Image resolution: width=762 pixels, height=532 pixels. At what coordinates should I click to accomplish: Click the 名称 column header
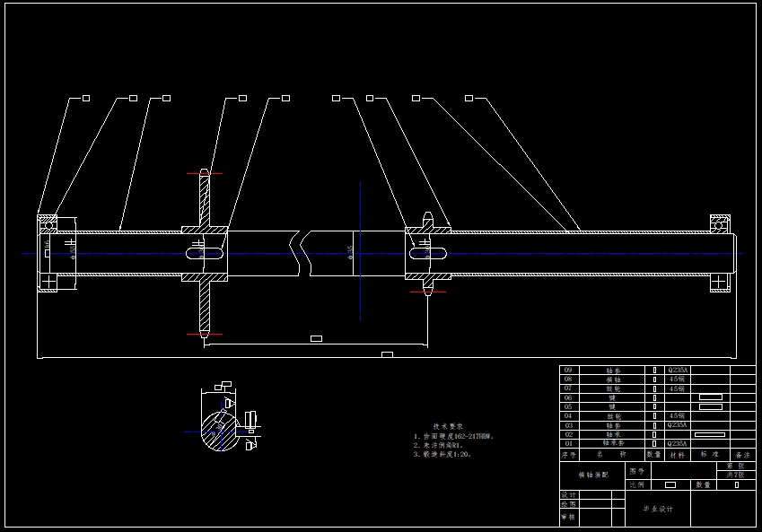coord(612,454)
